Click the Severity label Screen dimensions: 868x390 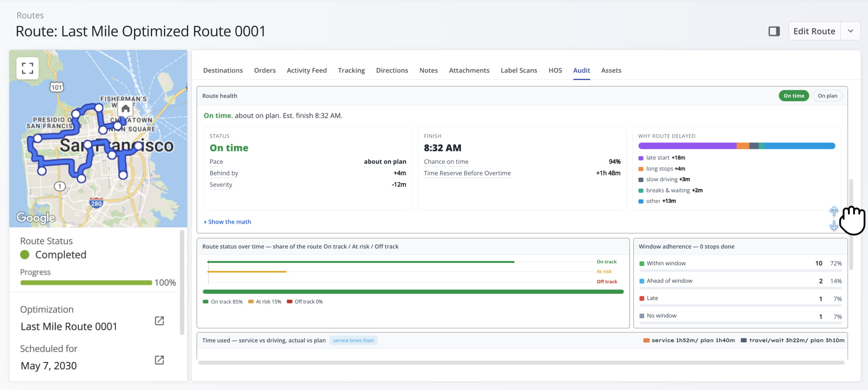tap(221, 184)
